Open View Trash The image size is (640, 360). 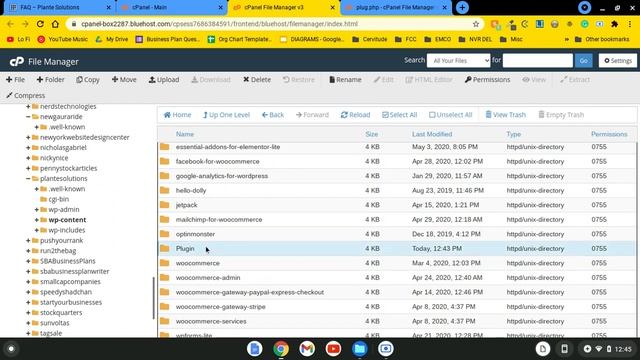pos(505,115)
